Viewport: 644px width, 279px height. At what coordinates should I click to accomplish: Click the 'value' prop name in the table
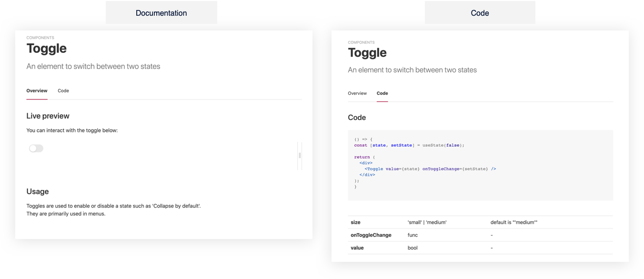click(357, 248)
